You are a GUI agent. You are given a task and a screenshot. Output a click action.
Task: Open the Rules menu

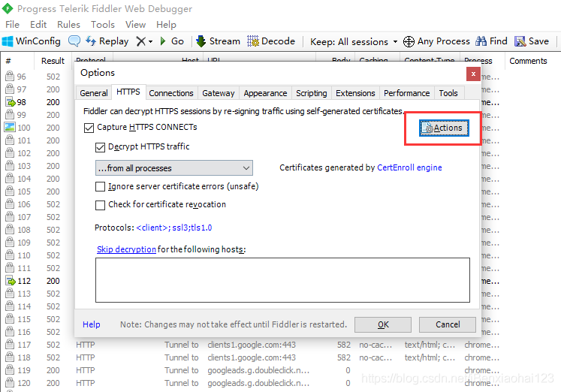(68, 24)
